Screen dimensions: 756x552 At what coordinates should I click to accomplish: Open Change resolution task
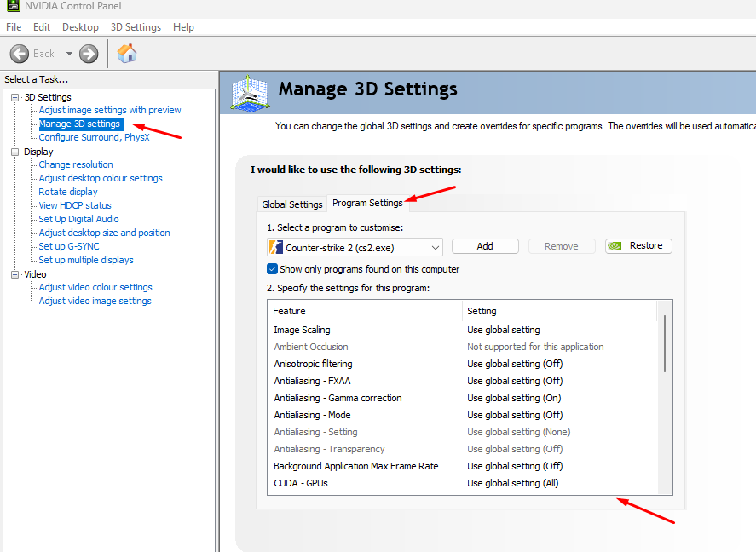click(x=76, y=164)
